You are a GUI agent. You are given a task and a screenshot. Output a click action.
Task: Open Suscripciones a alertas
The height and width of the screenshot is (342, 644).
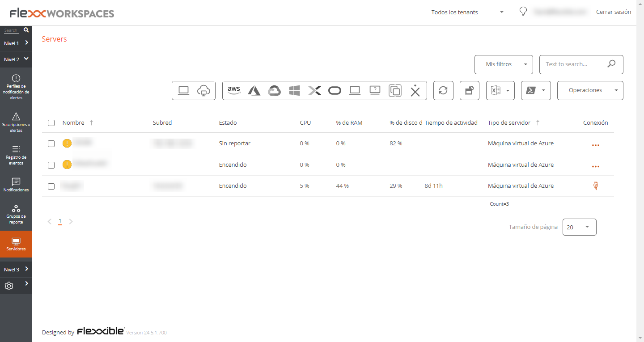[16, 122]
